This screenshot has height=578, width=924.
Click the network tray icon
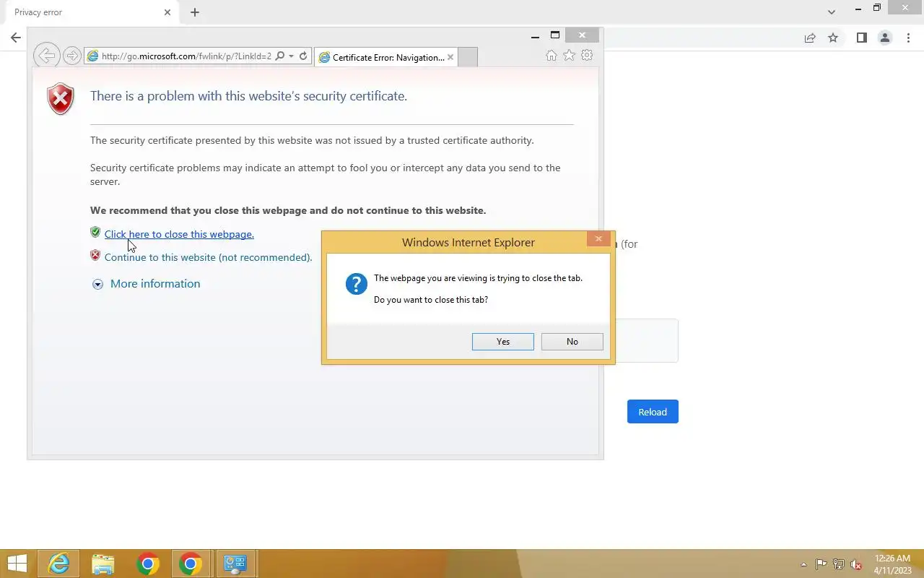838,564
